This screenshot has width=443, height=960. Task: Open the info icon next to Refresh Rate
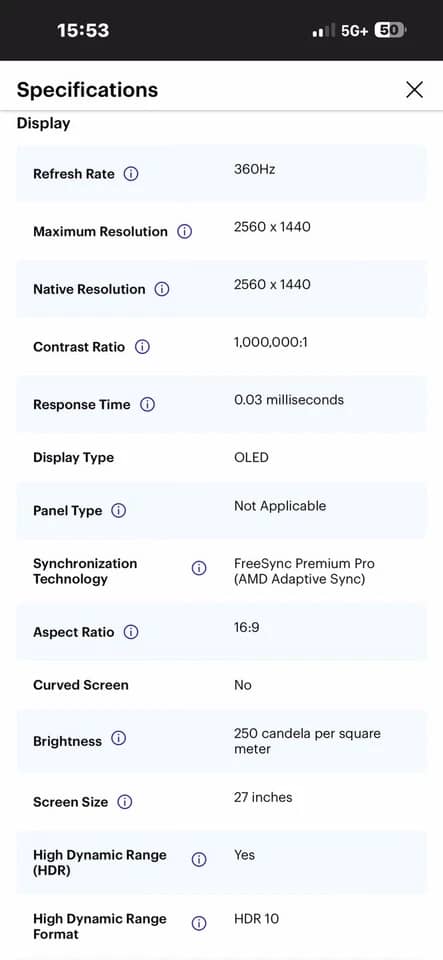tap(131, 174)
